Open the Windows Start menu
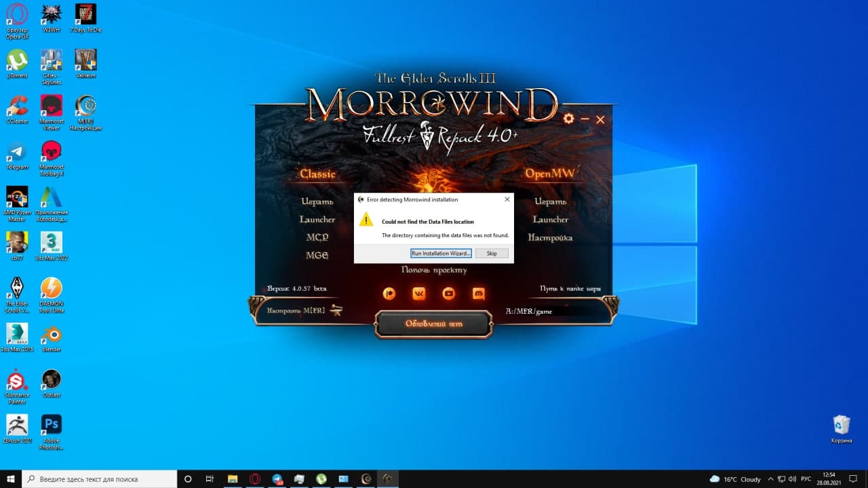This screenshot has width=868, height=488. point(11,479)
